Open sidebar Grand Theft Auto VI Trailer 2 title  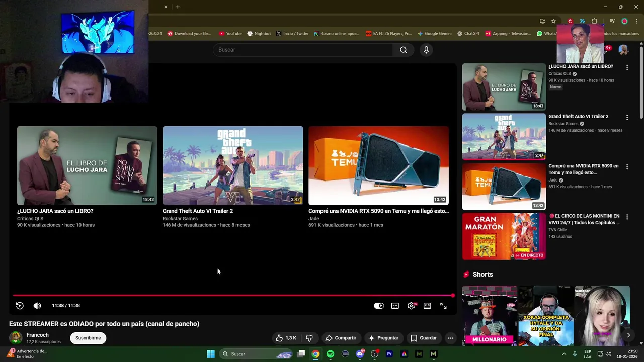(578, 116)
